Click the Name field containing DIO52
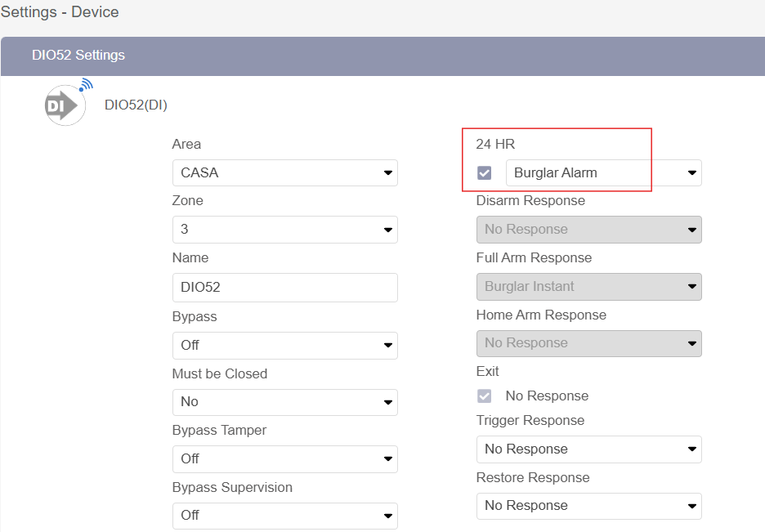The height and width of the screenshot is (532, 765). coord(284,288)
